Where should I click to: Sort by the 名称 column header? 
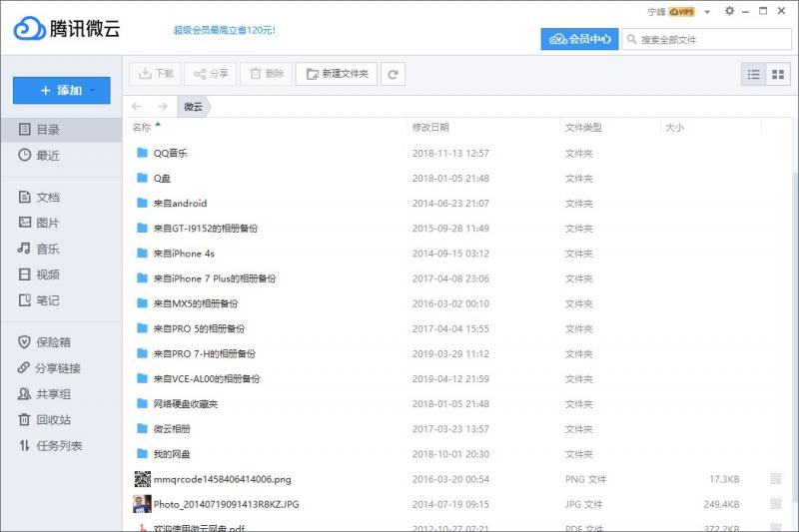pos(141,128)
